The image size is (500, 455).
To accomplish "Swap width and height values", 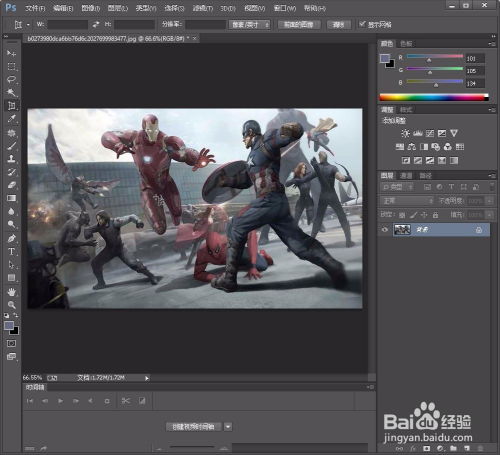I will click(96, 24).
